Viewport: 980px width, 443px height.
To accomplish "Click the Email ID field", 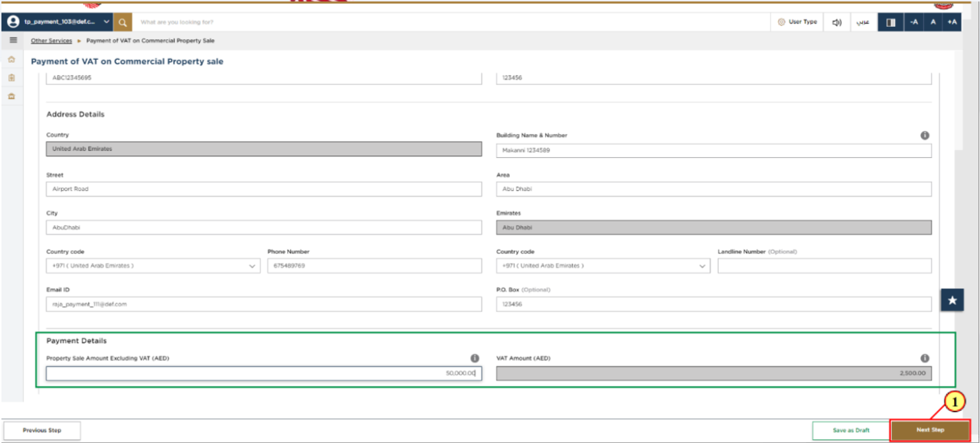I will (264, 304).
